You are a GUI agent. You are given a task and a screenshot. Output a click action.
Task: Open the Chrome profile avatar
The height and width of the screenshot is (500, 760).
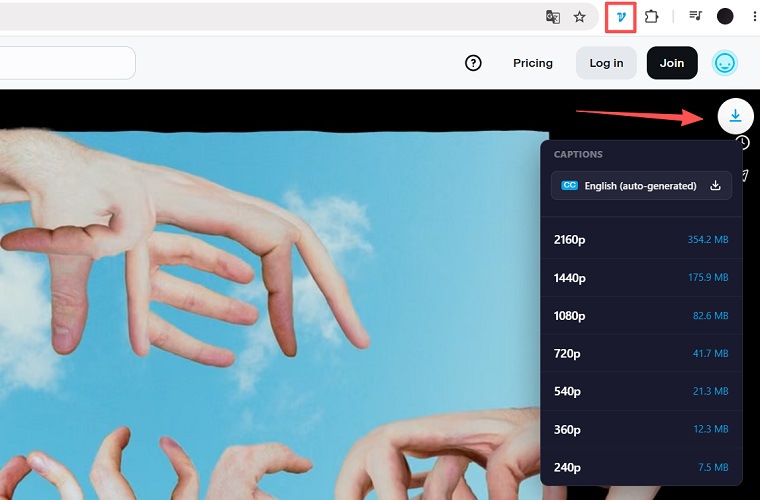(x=725, y=16)
